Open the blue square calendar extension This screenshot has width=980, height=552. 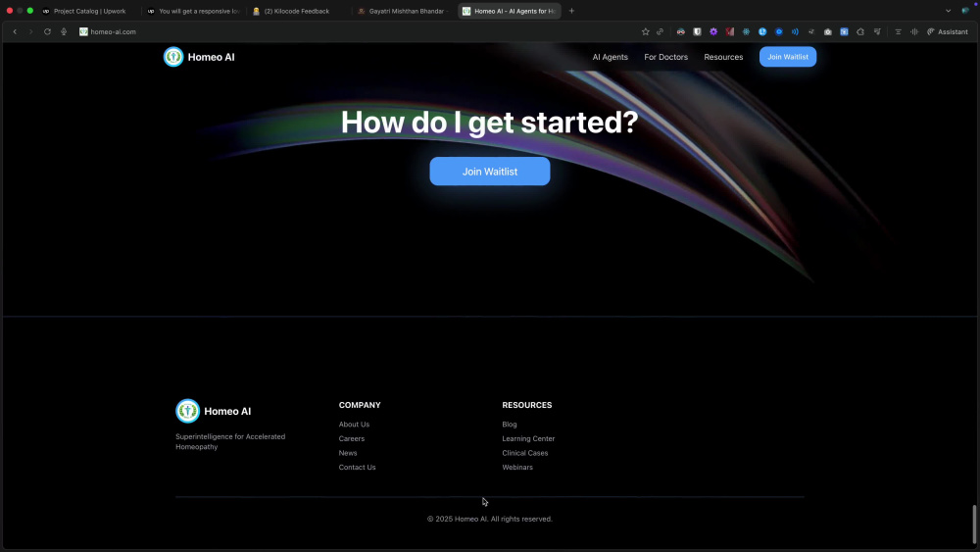[x=844, y=31]
